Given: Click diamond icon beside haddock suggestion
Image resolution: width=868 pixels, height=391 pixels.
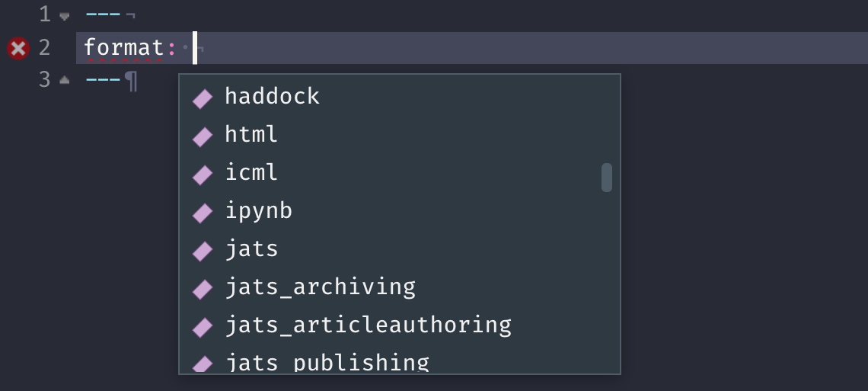Looking at the screenshot, I should coord(203,98).
